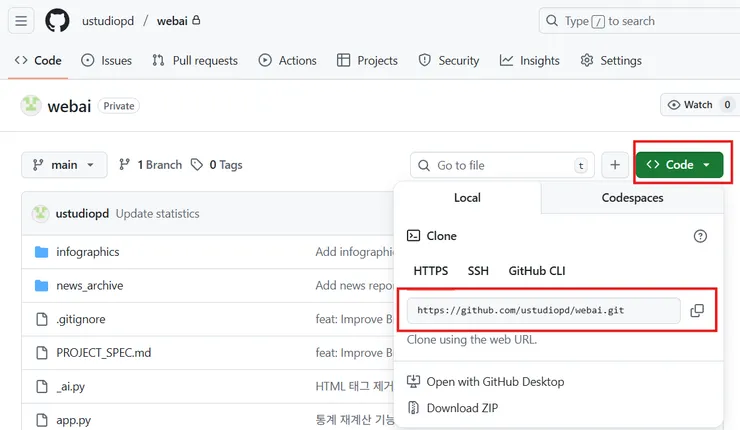Open the _ai.py file
Viewport: 740px width, 430px height.
click(x=71, y=387)
